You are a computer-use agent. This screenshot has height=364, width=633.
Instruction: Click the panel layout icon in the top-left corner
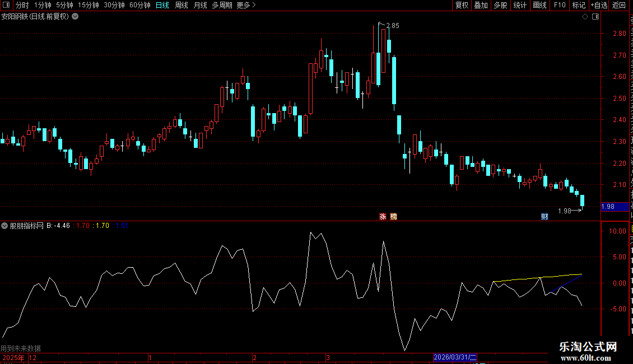(6, 5)
